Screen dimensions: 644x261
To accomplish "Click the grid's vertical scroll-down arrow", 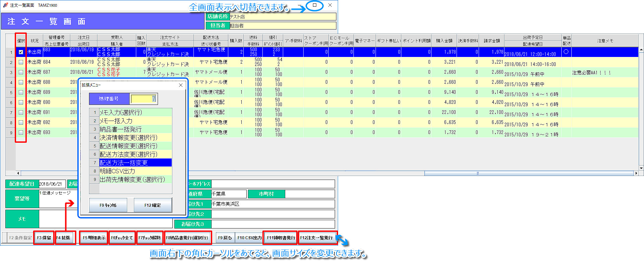I will pyautogui.click(x=641, y=168).
